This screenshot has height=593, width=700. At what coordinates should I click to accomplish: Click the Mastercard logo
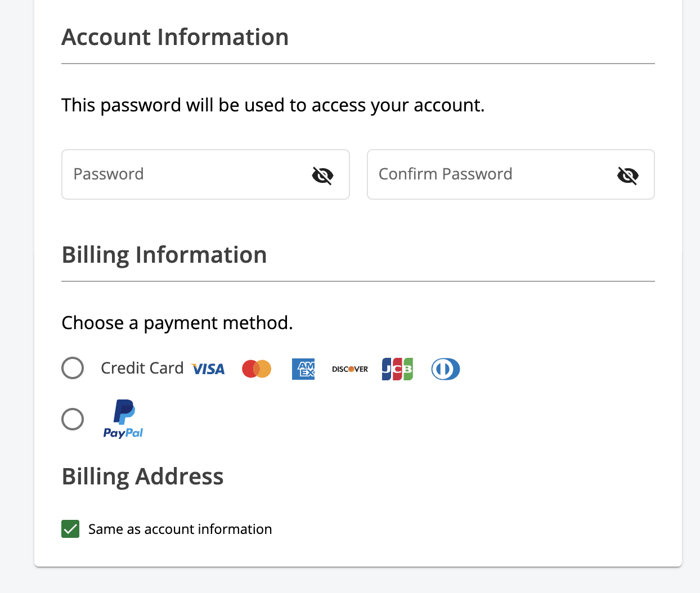coord(257,369)
